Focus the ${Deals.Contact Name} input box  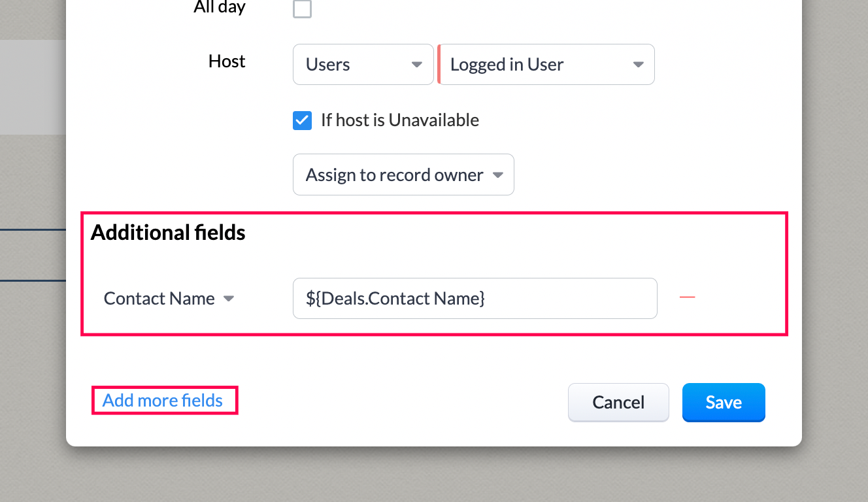[475, 299]
